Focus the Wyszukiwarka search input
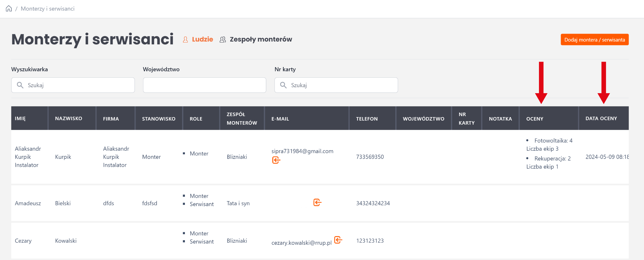The height and width of the screenshot is (260, 644). pyautogui.click(x=79, y=85)
